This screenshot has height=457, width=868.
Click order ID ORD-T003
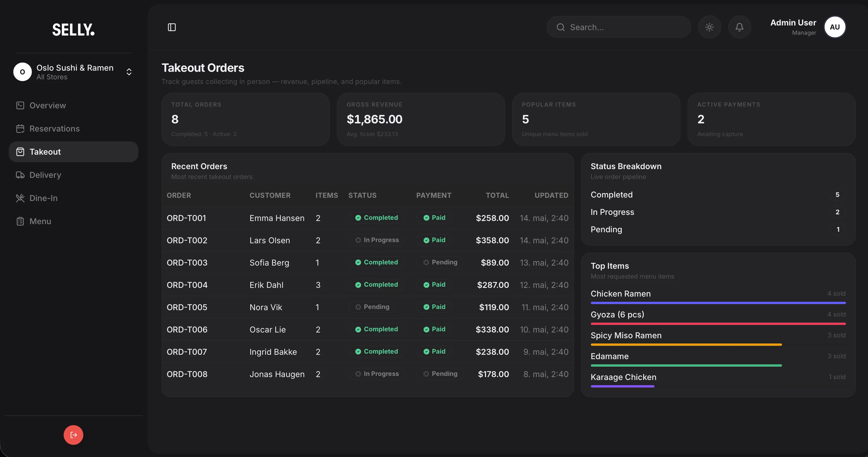click(x=187, y=263)
